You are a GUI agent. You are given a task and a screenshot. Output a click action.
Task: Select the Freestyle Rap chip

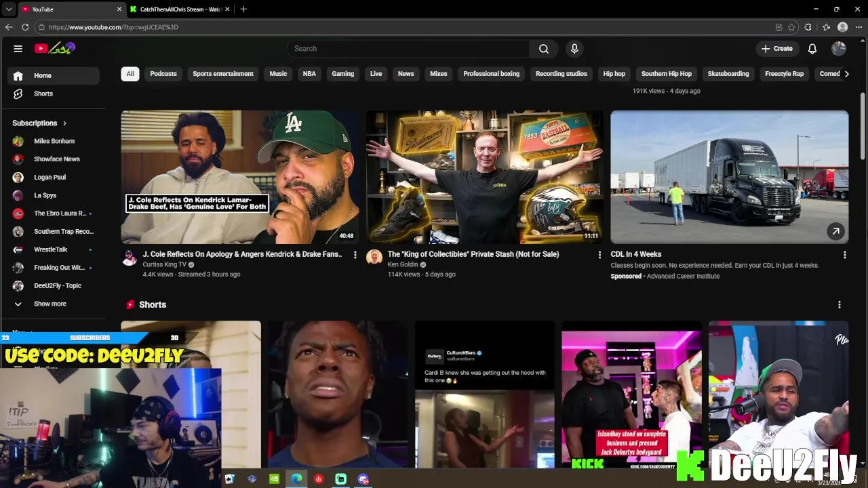coord(784,74)
